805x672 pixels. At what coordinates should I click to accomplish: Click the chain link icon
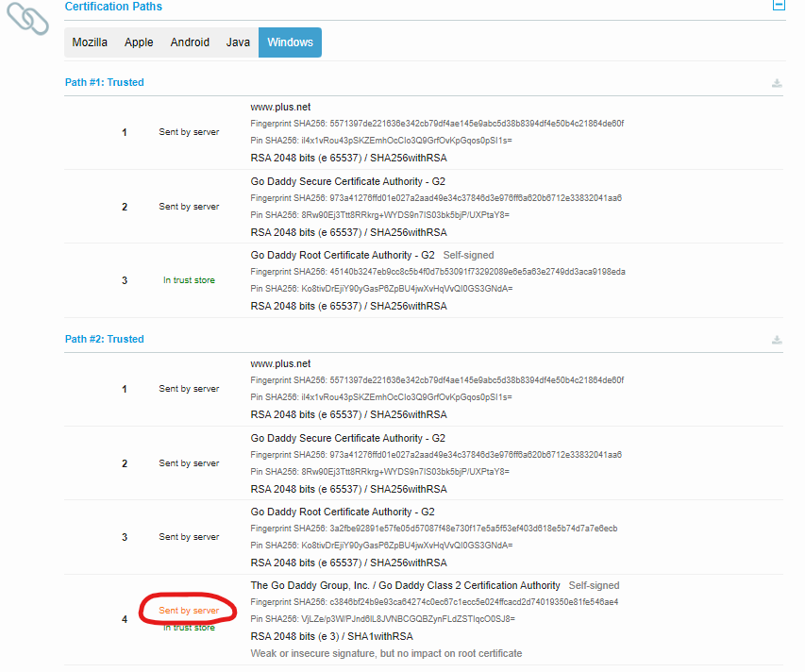(x=27, y=18)
